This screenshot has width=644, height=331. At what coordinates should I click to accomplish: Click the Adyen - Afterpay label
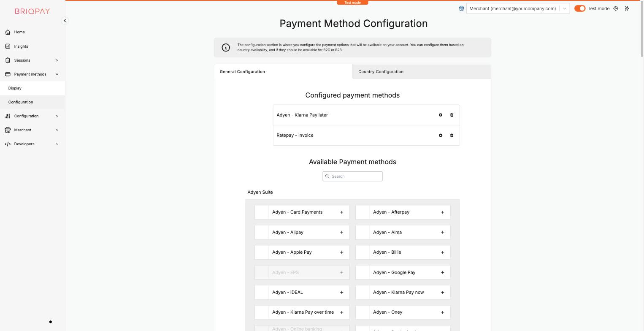coord(391,212)
